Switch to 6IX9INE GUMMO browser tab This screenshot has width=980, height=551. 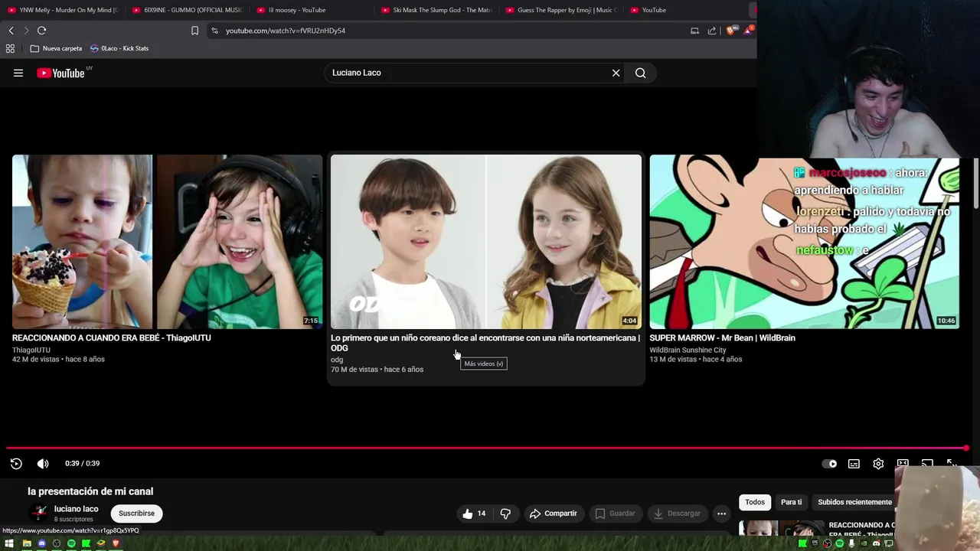coord(187,10)
